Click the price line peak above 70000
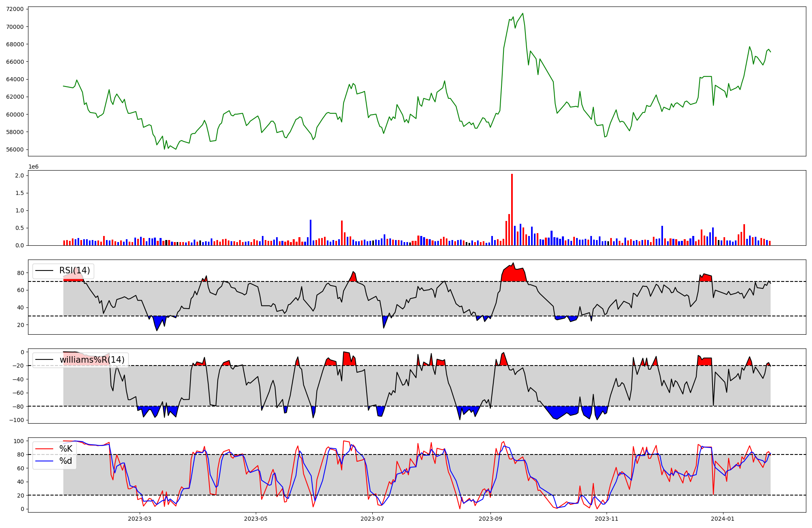 click(523, 14)
